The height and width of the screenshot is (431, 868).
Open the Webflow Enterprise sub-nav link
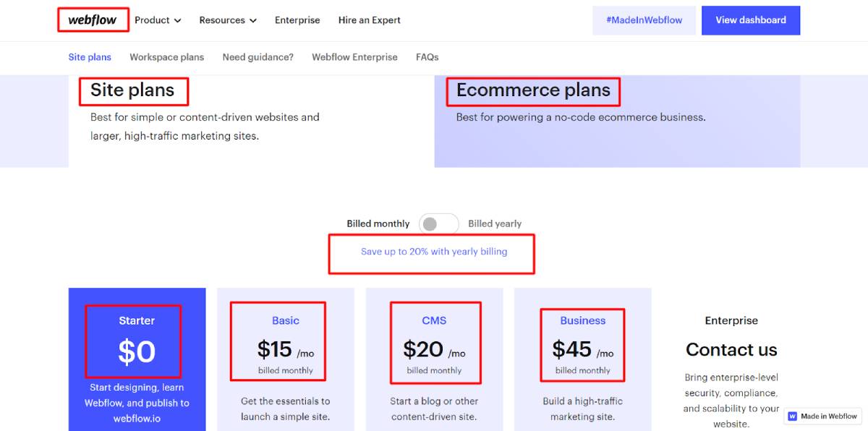(x=354, y=57)
